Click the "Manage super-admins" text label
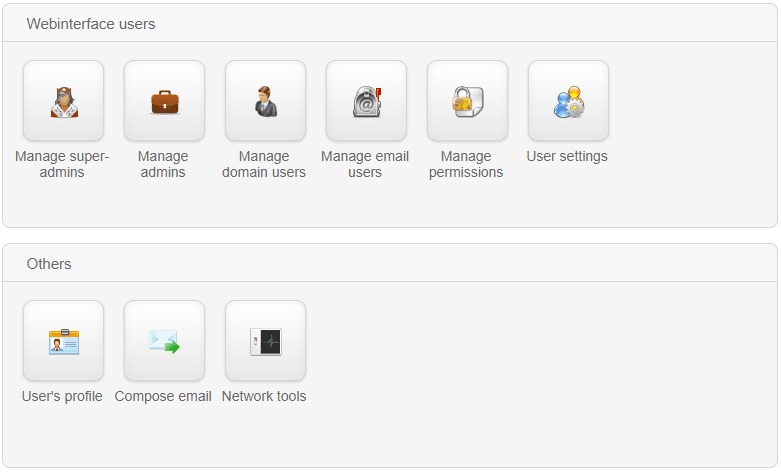The width and height of the screenshot is (781, 473). [62, 164]
